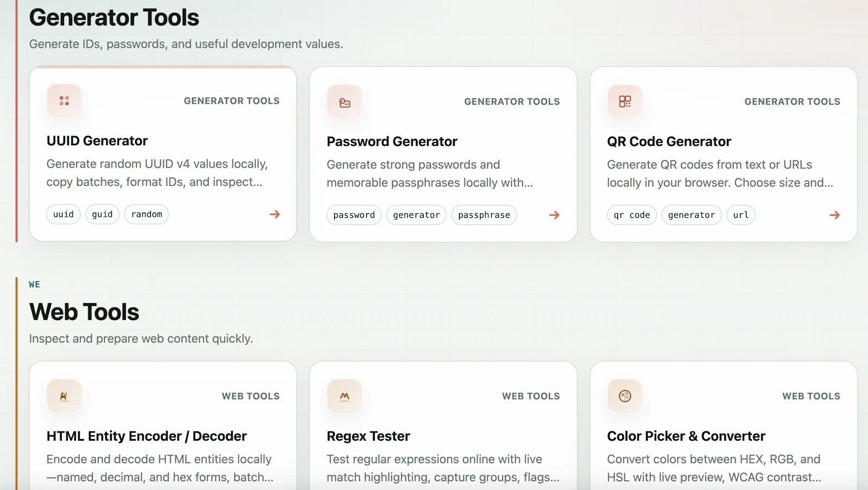Open the HTML Entity Encoder / Decoder title

[x=146, y=436]
